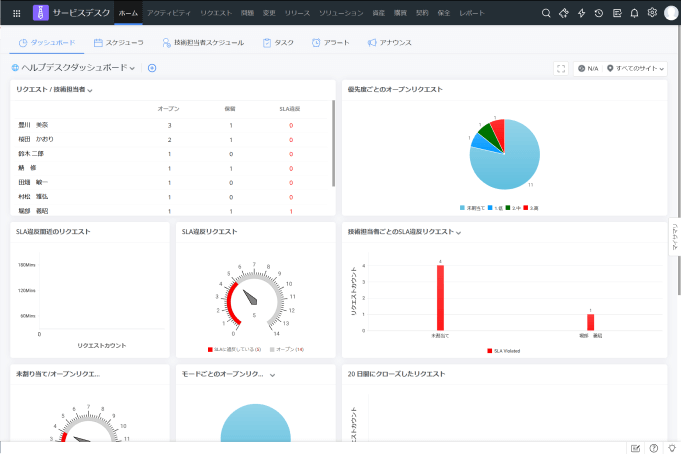
Task: Open admin settings gear icon
Action: (652, 13)
